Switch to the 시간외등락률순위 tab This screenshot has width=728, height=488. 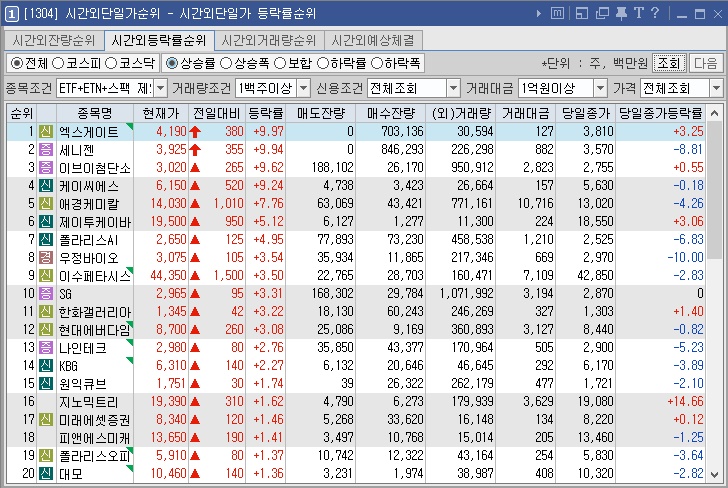159,40
